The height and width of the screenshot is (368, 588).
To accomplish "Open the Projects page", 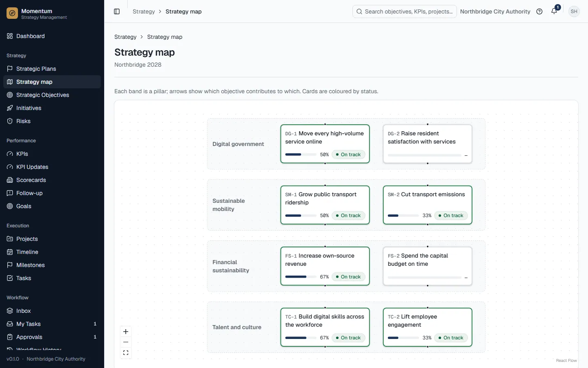I will [x=52, y=239].
